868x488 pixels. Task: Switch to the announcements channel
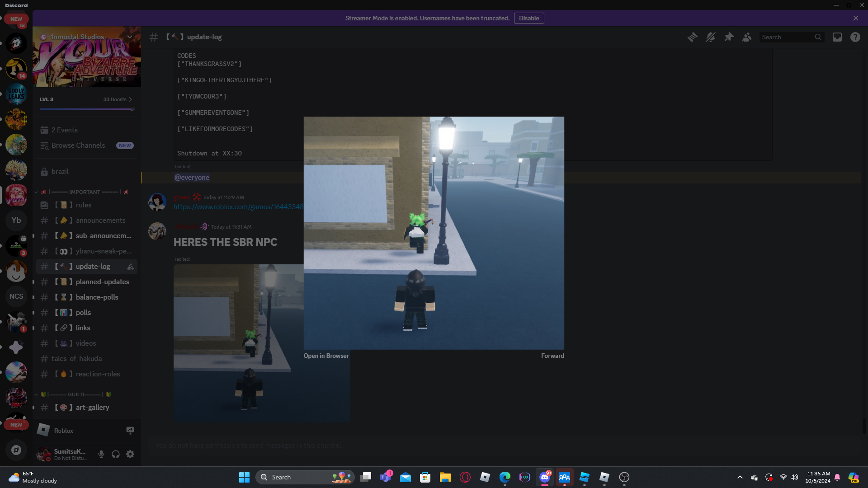click(x=100, y=220)
